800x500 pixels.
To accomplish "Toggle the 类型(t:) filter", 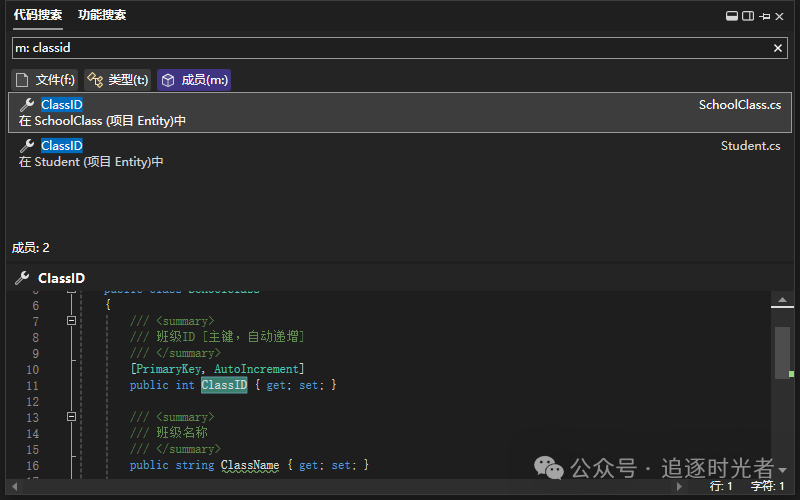I will click(118, 80).
